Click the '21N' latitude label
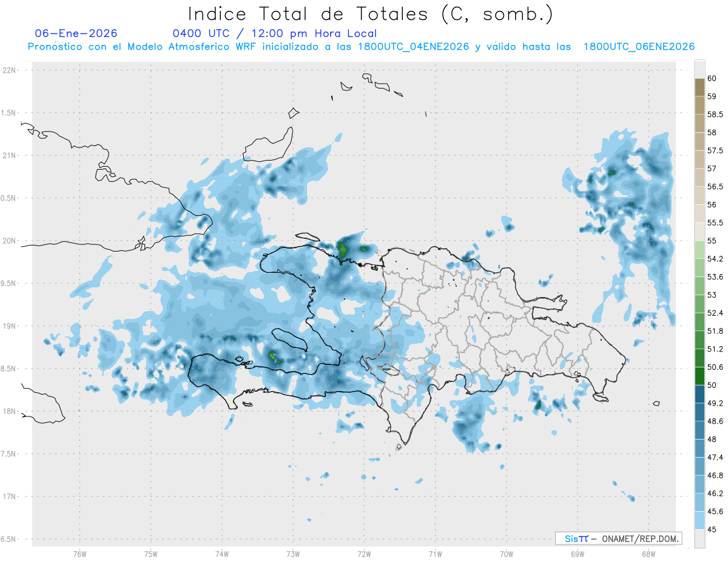The width and height of the screenshot is (728, 562). [10, 156]
